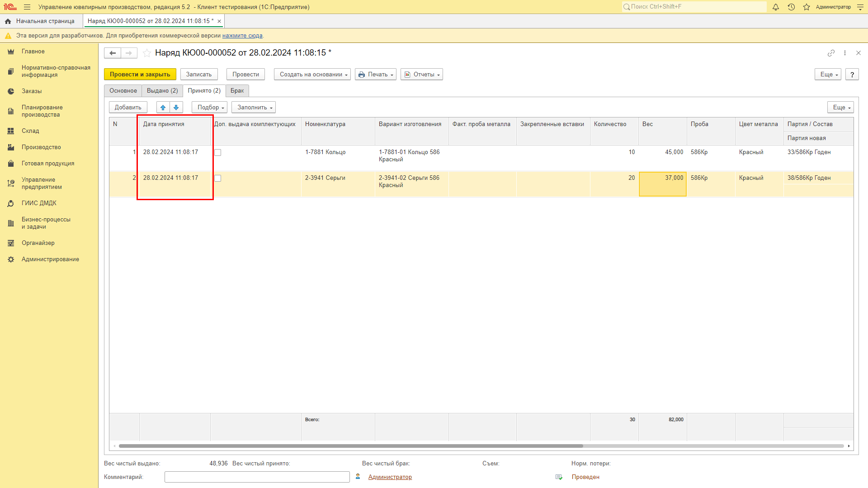Click the Записать button
The width and height of the screenshot is (868, 488).
(x=199, y=75)
